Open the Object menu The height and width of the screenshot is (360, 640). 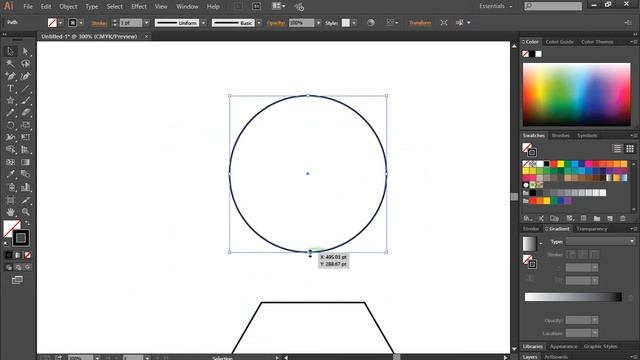(68, 7)
